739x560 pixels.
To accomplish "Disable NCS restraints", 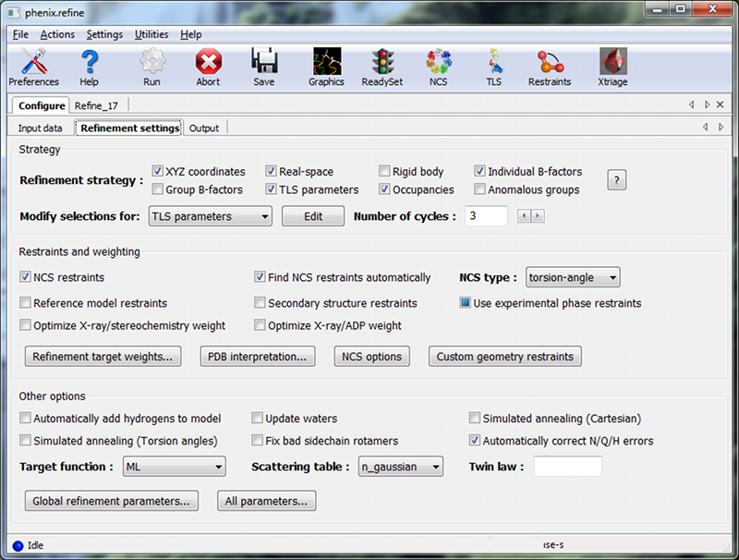I will pyautogui.click(x=26, y=277).
